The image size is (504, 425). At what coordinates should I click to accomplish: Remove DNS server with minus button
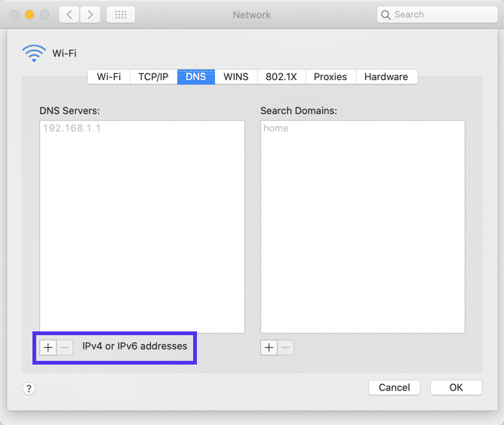(x=65, y=347)
